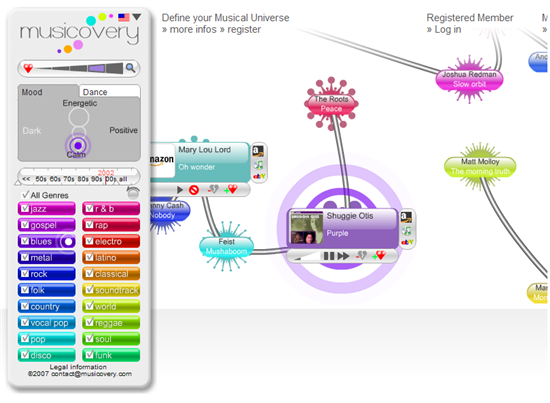Viewport: 550px width, 403px height.
Task: Toggle the latino genre checkbox
Action: pyautogui.click(x=89, y=257)
